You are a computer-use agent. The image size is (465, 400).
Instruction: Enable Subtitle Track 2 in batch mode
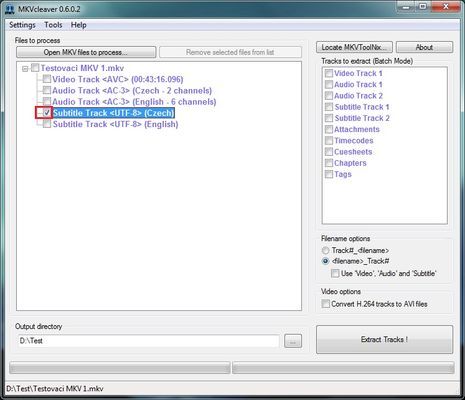click(x=329, y=118)
